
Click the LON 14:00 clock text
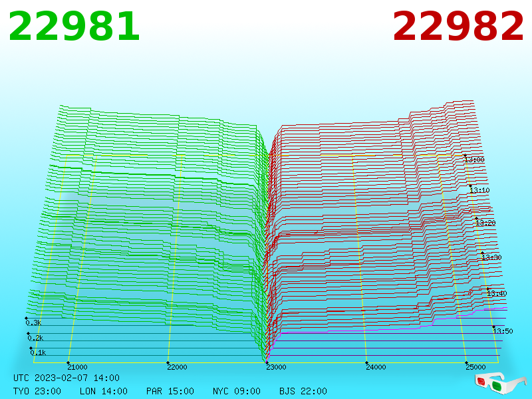coord(104,391)
